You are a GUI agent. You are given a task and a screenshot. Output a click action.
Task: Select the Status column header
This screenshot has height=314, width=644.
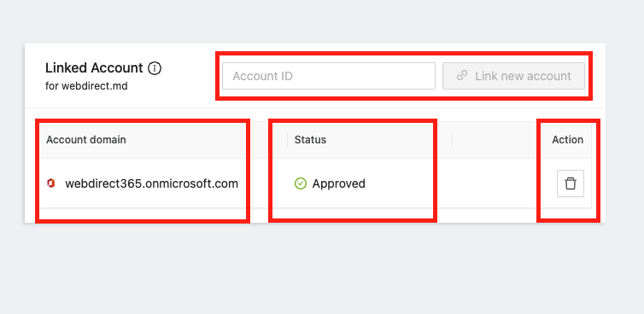pyautogui.click(x=310, y=140)
